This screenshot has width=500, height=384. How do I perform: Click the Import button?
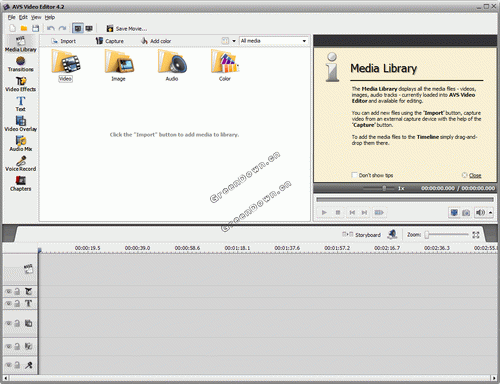click(x=63, y=41)
